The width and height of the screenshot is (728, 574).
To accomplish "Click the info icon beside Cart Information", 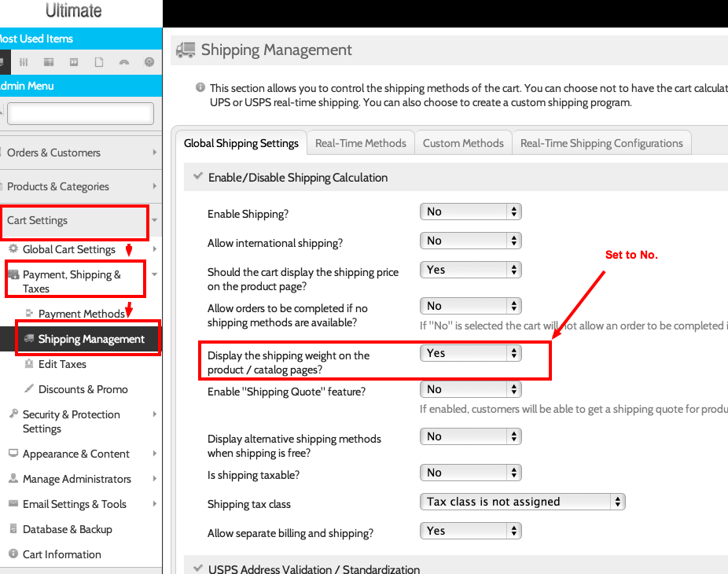I will (13, 554).
